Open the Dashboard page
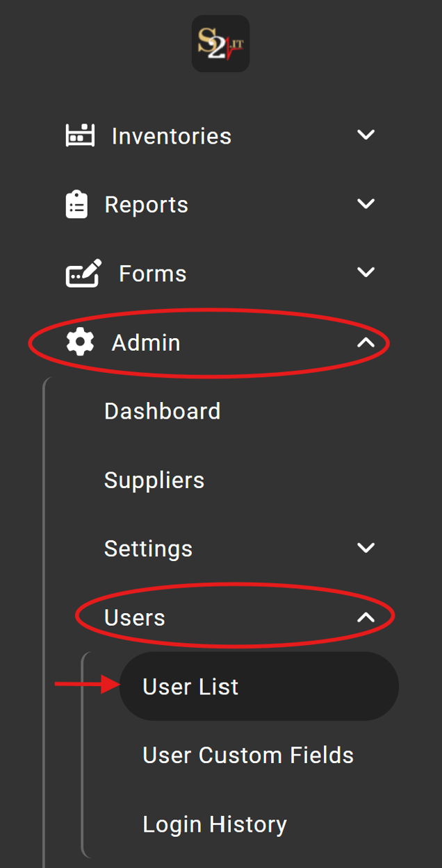This screenshot has height=868, width=442. (x=162, y=410)
